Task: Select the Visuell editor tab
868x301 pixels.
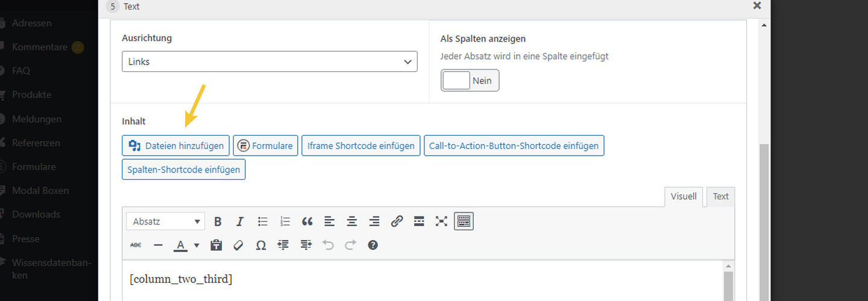Action: (684, 196)
